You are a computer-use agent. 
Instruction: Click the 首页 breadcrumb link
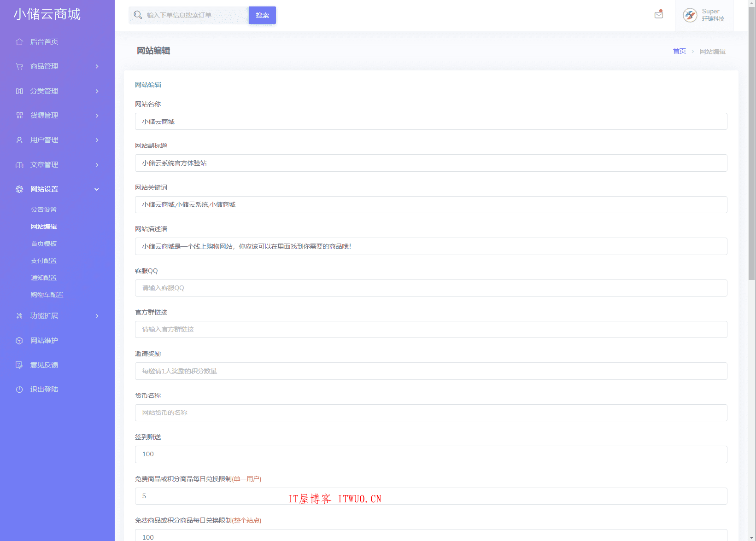tap(679, 51)
